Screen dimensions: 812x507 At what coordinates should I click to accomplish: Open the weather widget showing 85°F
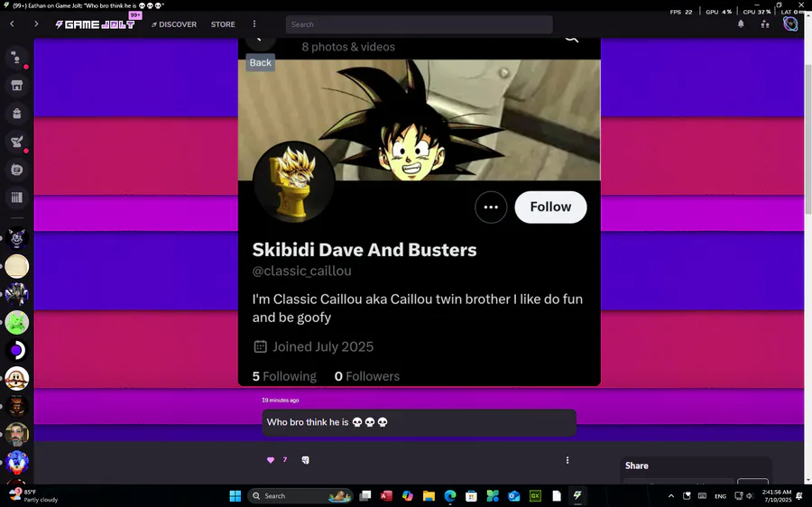coord(34,495)
